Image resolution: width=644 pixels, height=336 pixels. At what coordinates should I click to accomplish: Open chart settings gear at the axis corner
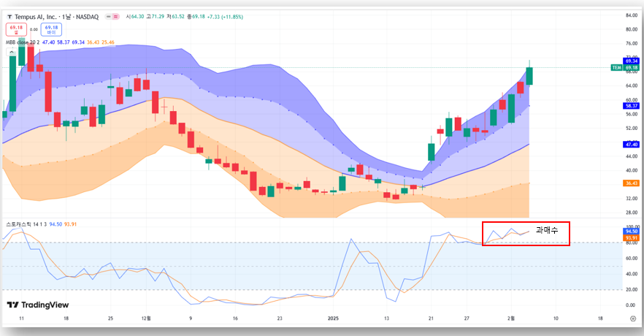click(633, 318)
